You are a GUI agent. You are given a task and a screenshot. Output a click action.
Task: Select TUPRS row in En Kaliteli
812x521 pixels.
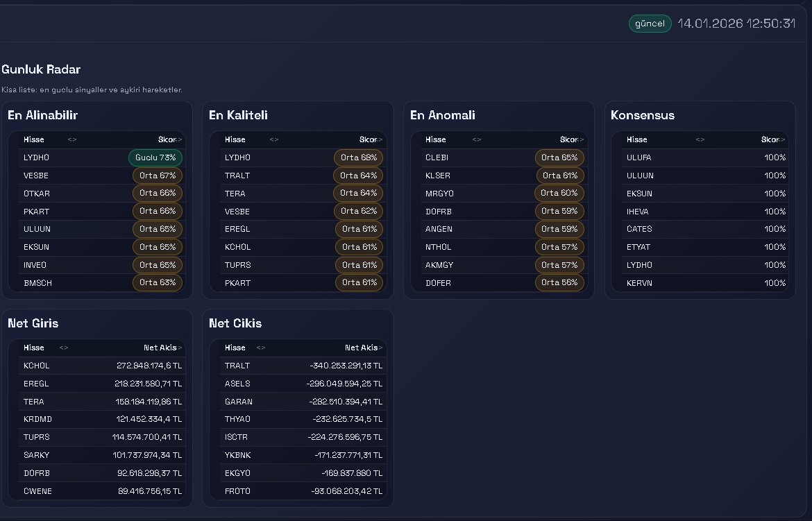click(303, 264)
